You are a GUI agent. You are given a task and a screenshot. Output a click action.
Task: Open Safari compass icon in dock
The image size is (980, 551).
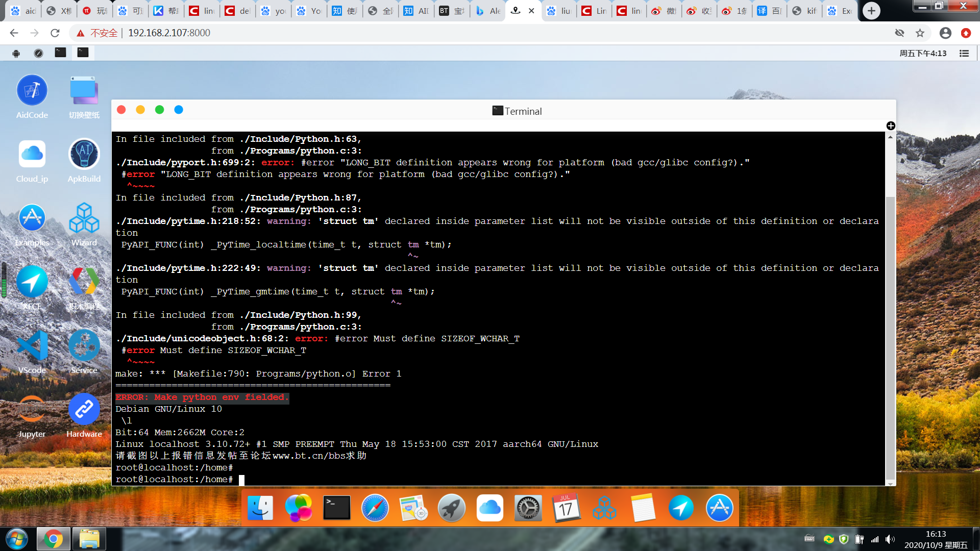(375, 508)
